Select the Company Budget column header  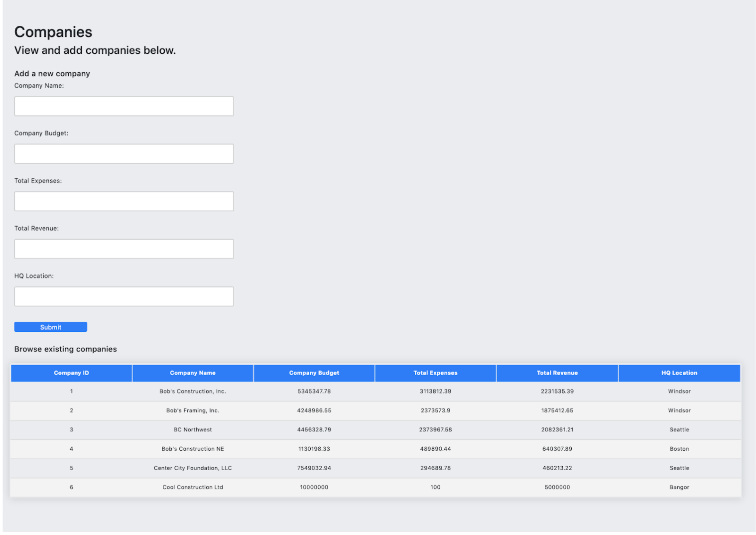(314, 373)
